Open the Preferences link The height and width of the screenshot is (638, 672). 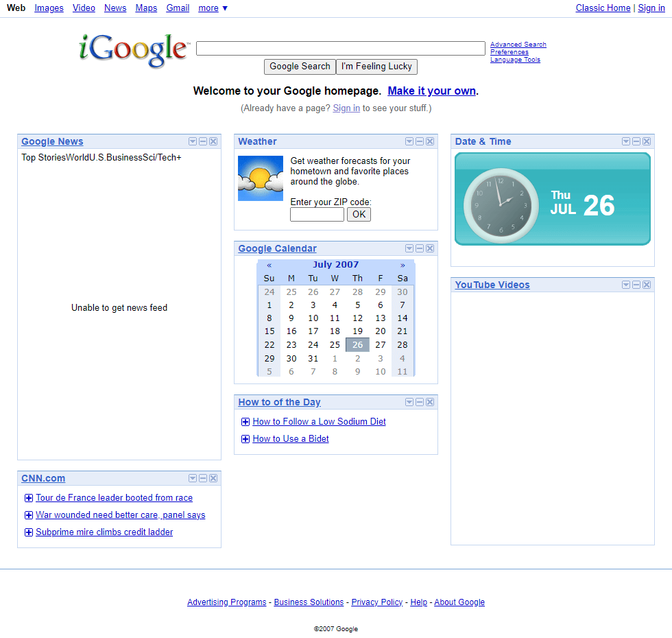(x=509, y=52)
